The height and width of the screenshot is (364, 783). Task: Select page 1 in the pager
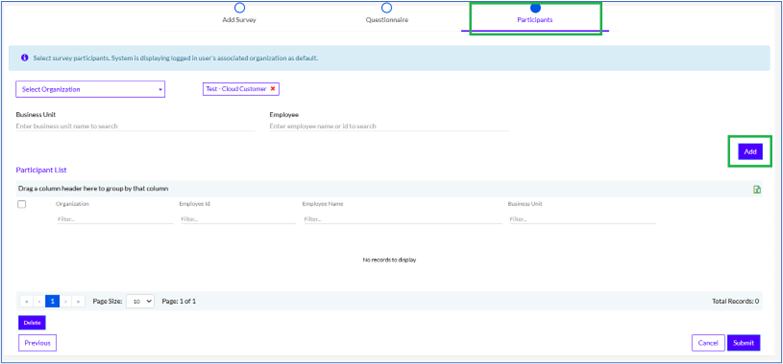[x=52, y=301]
